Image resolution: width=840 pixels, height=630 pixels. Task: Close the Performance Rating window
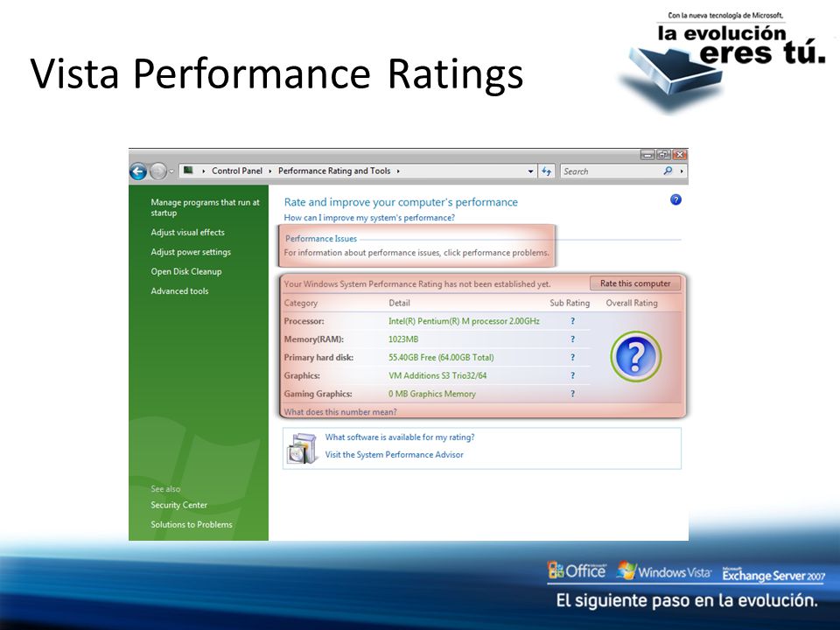pyautogui.click(x=680, y=155)
